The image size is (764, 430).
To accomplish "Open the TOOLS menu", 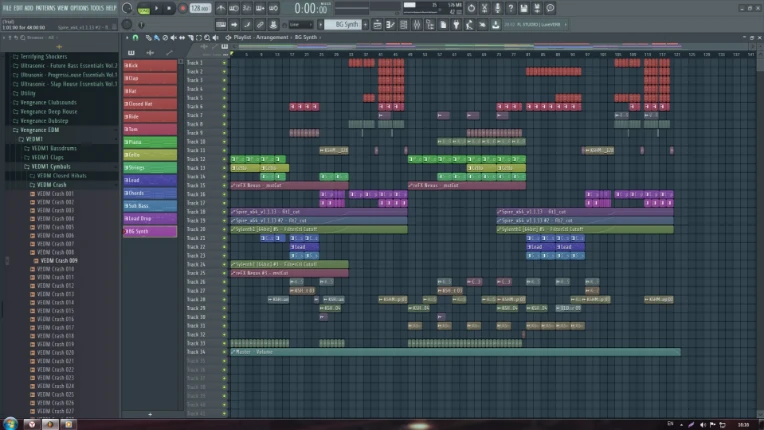I will [x=97, y=8].
